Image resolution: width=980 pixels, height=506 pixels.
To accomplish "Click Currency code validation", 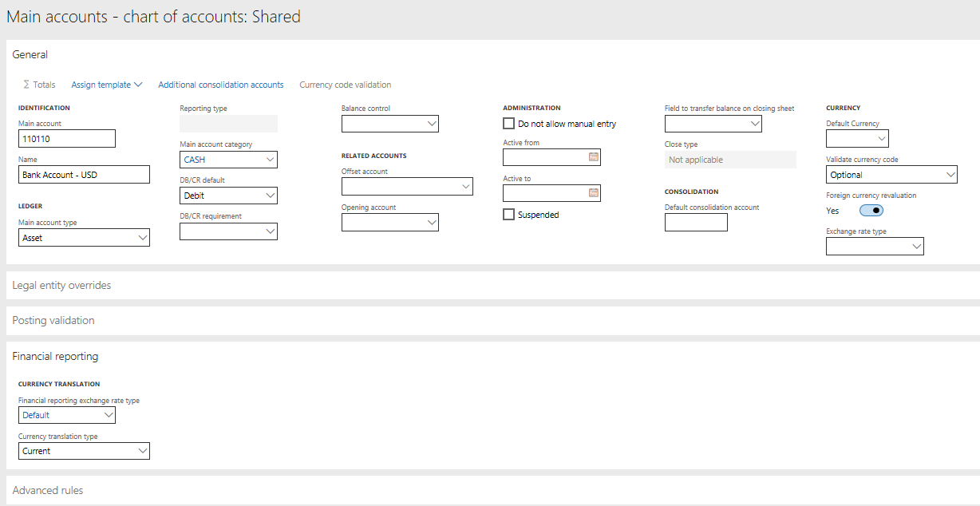I will (x=346, y=85).
